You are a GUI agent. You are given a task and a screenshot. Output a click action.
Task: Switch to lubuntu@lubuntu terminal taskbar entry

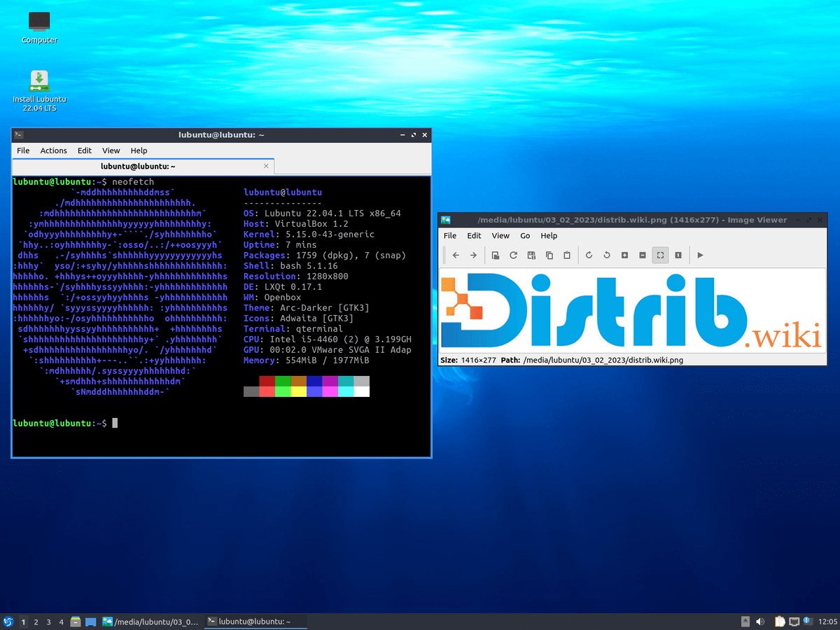click(x=255, y=622)
